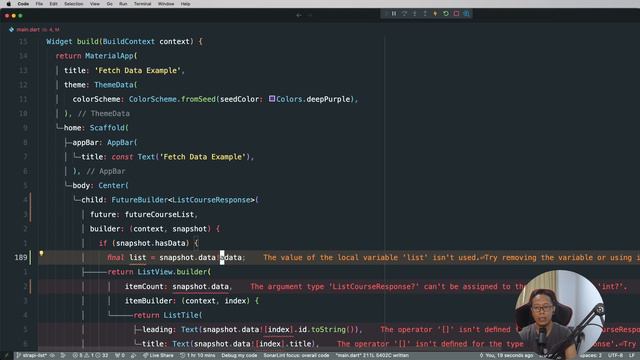Click 'itemBuilder' property name
Screen dimensions: 640x360
[x=149, y=301]
